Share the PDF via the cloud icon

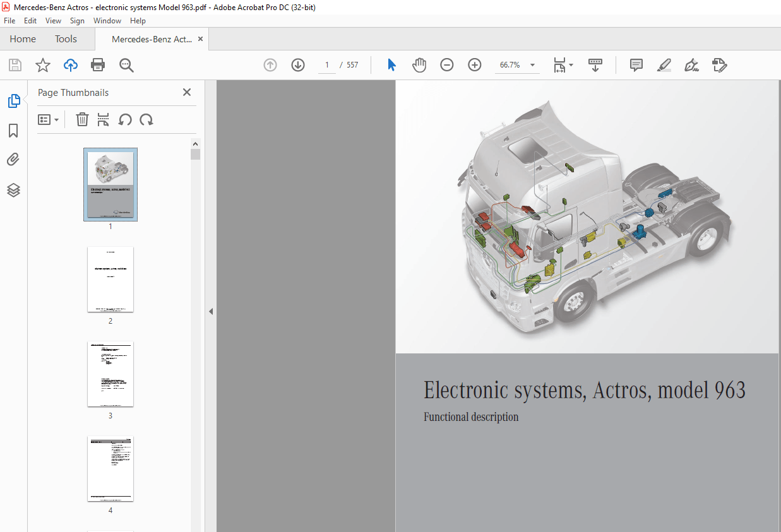pyautogui.click(x=70, y=65)
